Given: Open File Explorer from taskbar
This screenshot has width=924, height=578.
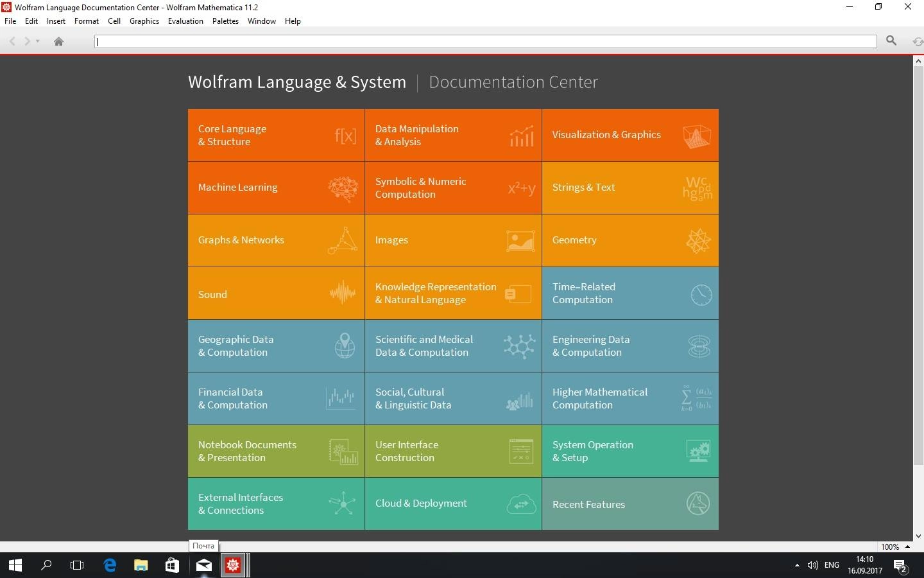Looking at the screenshot, I should click(x=141, y=565).
